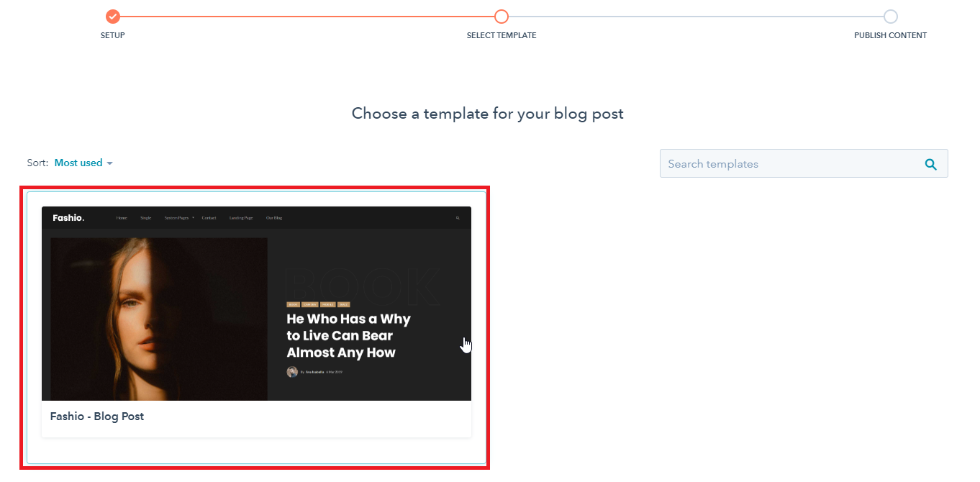Viewport: 980px width, 482px height.
Task: Click the magnifier icon in Search templates
Action: (931, 164)
